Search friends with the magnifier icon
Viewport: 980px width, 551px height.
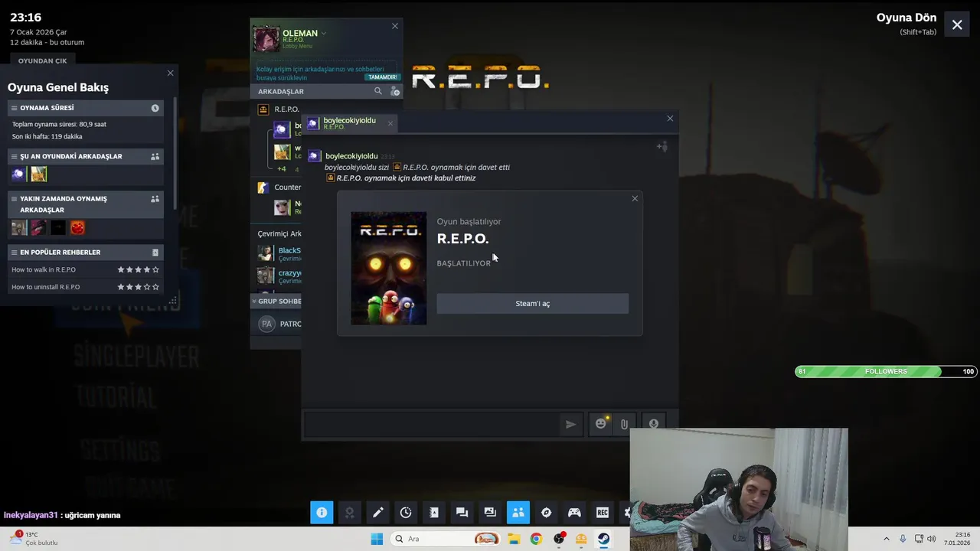click(x=377, y=91)
